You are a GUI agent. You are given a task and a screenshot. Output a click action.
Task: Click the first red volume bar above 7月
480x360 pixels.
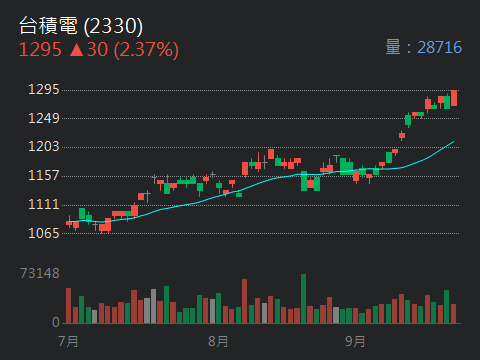(x=68, y=306)
